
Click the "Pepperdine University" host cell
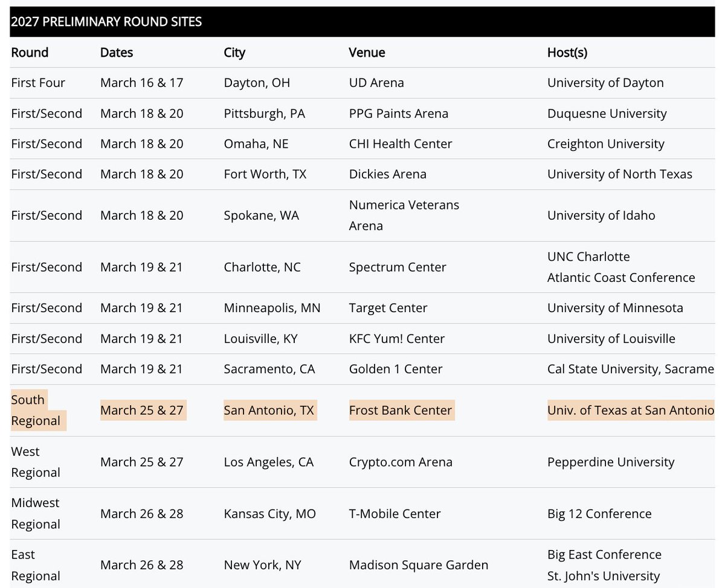click(x=611, y=462)
